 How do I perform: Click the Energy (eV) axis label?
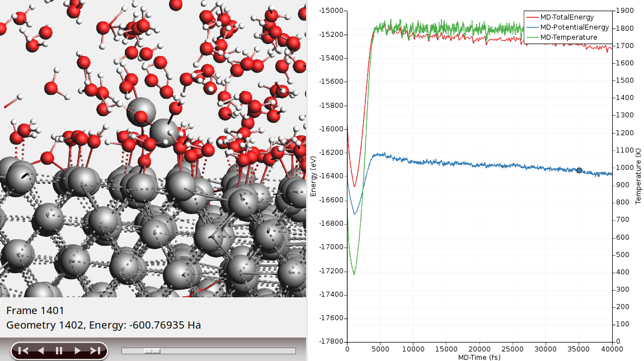[x=314, y=176]
